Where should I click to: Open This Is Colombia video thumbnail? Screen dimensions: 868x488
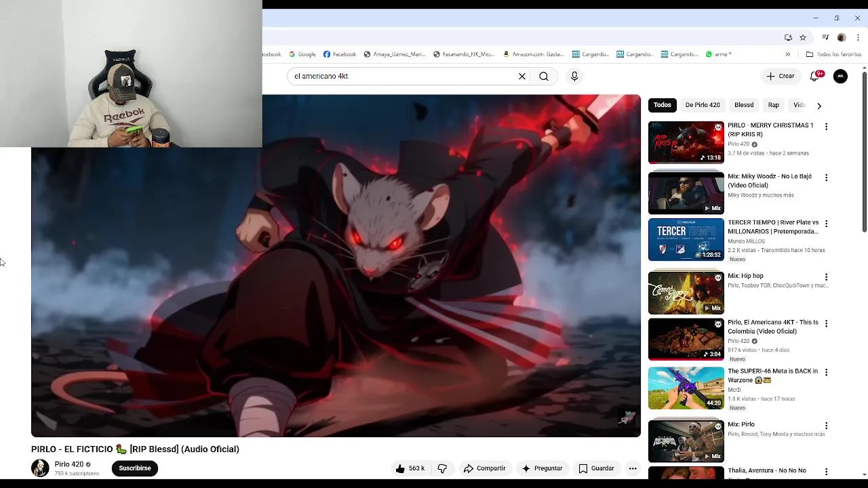point(686,340)
